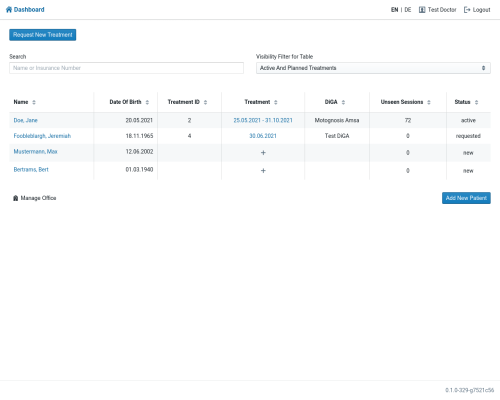
Task: Sort by Date Of Birth arrows
Action: [x=147, y=102]
